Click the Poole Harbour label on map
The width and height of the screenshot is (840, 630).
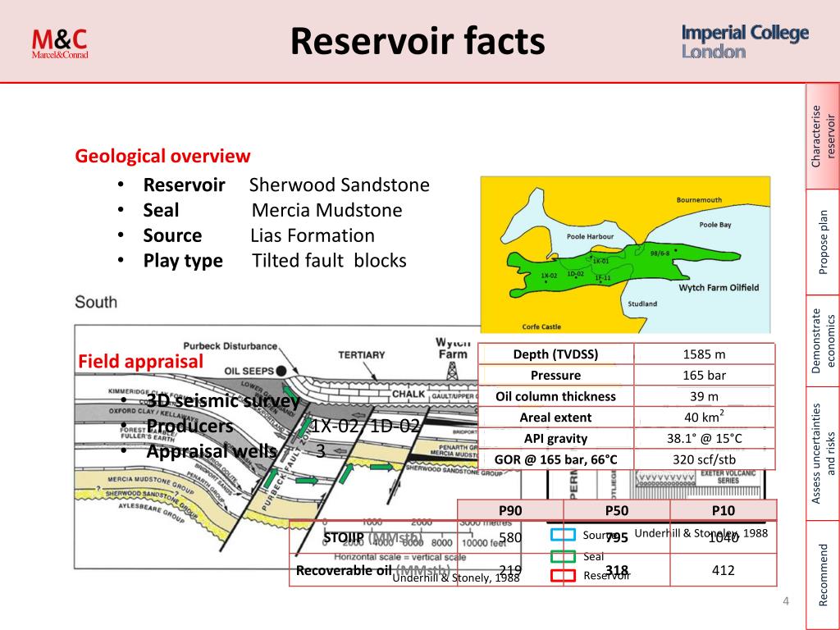pos(590,236)
